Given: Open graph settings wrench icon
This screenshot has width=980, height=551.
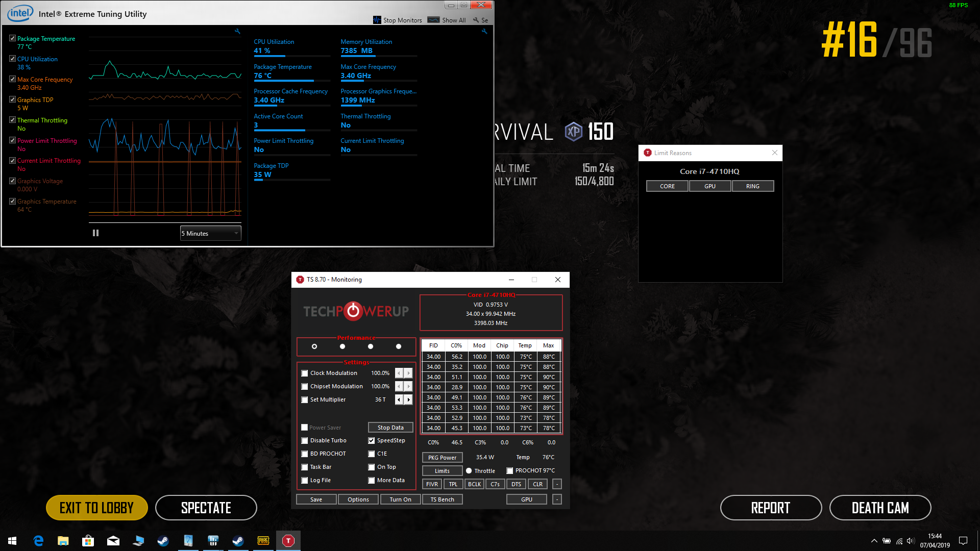Looking at the screenshot, I should [237, 32].
